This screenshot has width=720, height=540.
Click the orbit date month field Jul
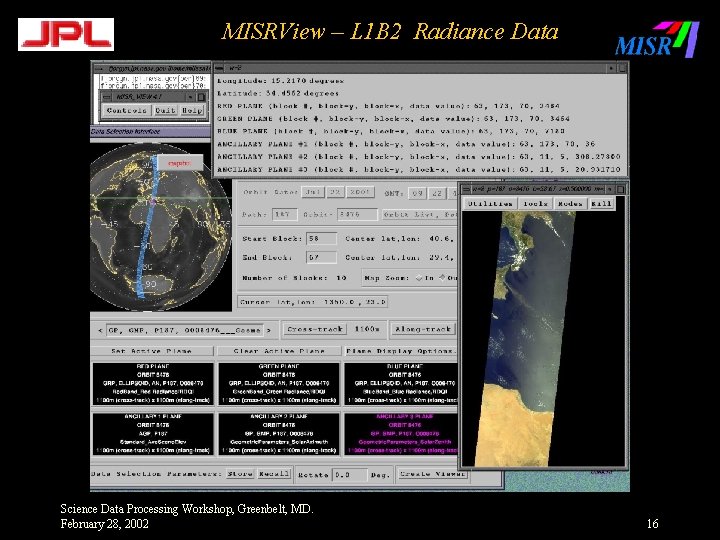click(x=313, y=192)
